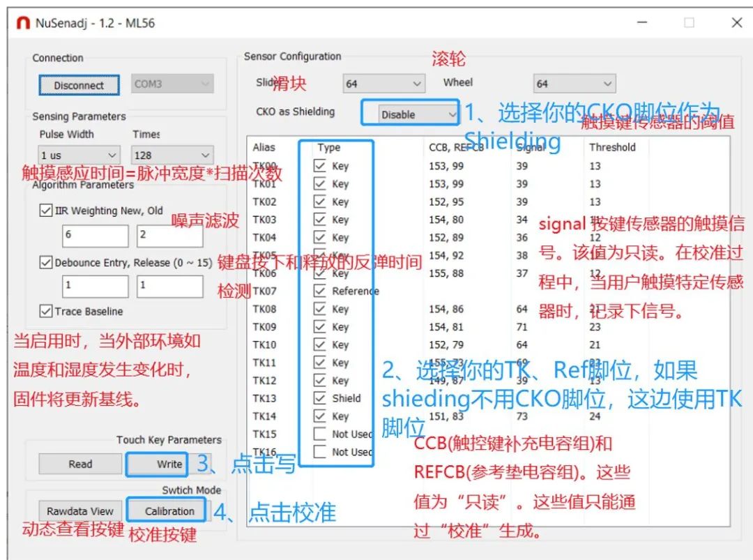
Task: Open the CKO as Shielding Disable dropdown
Action: point(418,114)
